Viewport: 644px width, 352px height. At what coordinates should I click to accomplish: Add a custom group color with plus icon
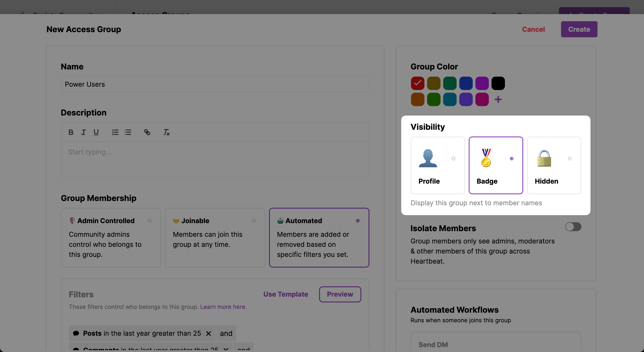point(498,99)
